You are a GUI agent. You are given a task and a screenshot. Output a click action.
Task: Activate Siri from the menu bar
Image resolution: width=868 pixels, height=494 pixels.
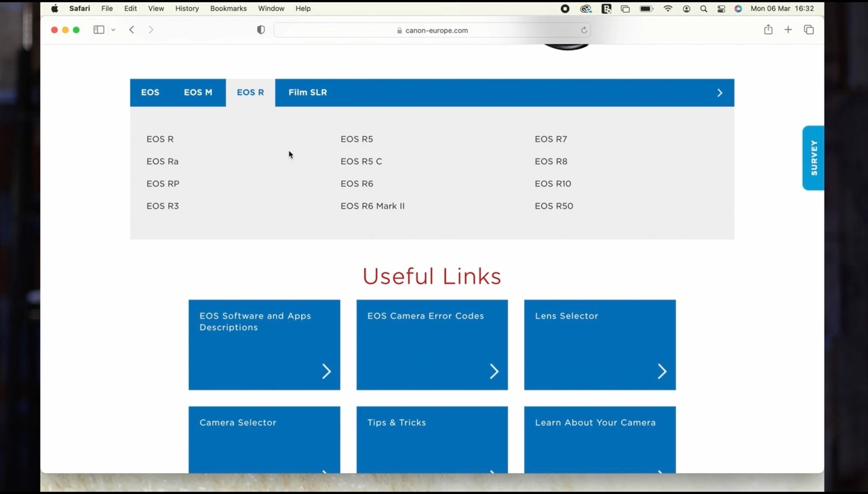pyautogui.click(x=738, y=9)
